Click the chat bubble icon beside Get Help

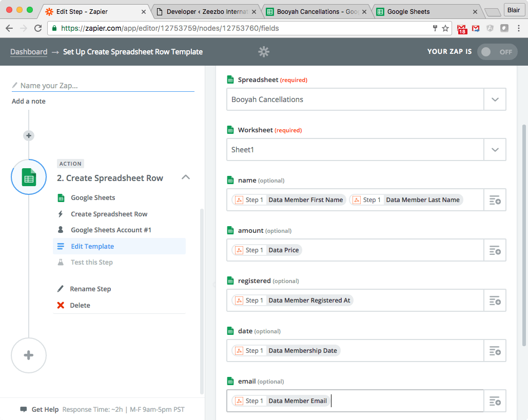pos(23,410)
